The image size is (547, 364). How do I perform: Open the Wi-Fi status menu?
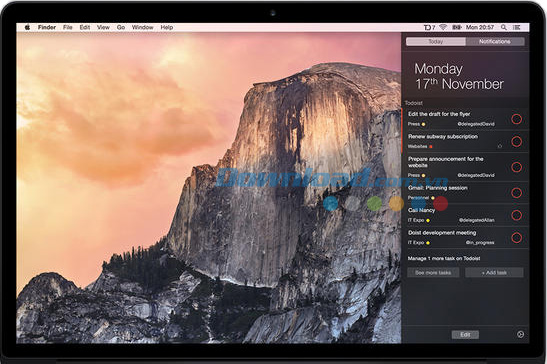tap(443, 27)
